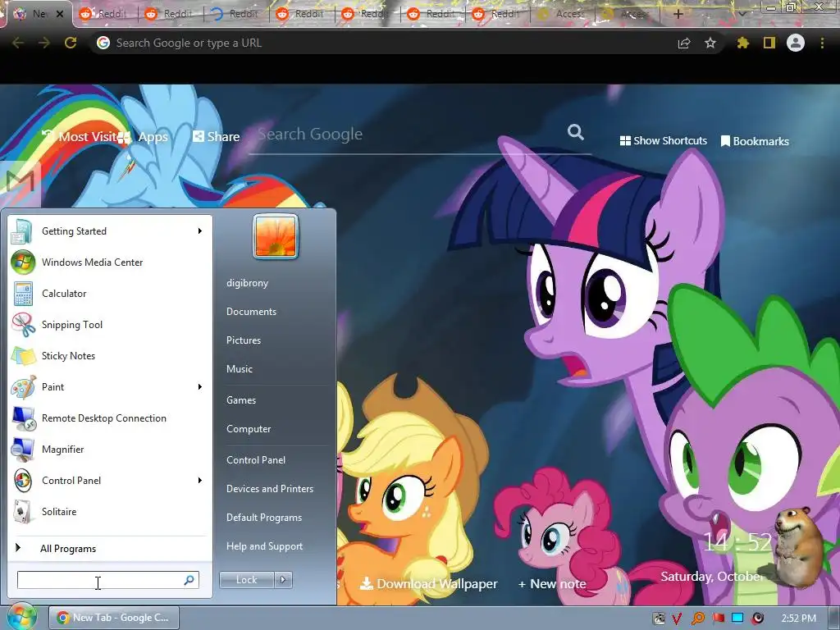
Task: Open Help and Support
Action: (x=265, y=546)
